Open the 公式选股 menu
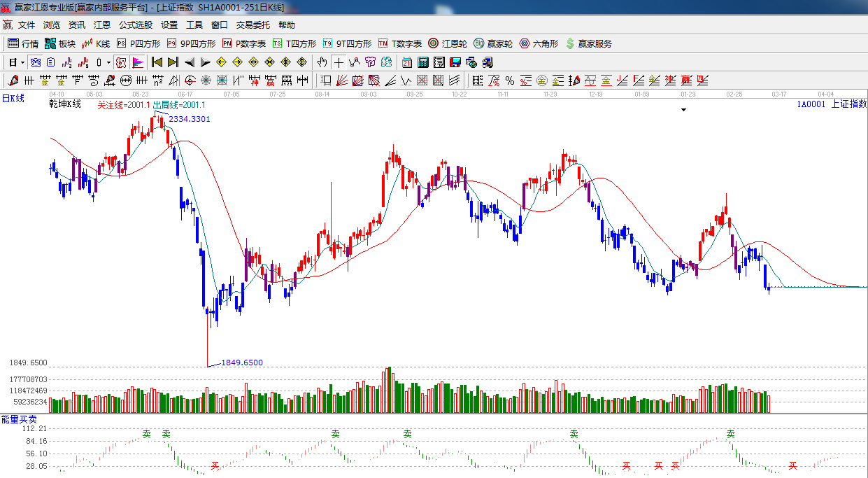Viewport: 868px width, 478px height. [135, 25]
